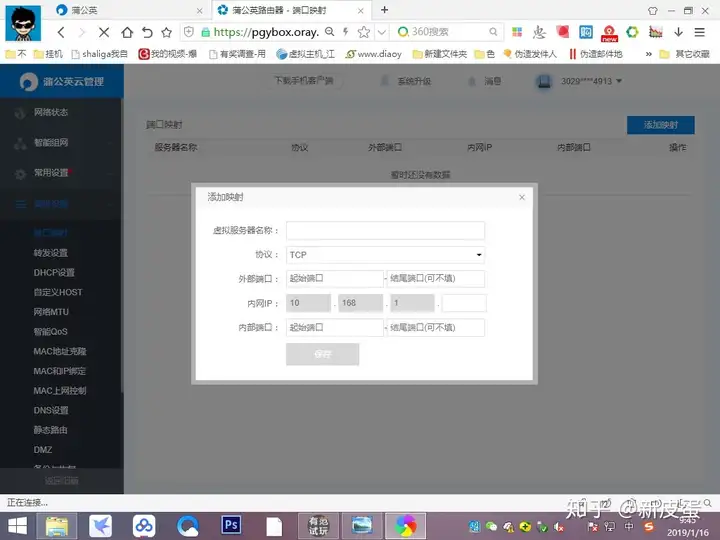Click the 添加映射 blue button
The height and width of the screenshot is (540, 720).
tap(660, 125)
